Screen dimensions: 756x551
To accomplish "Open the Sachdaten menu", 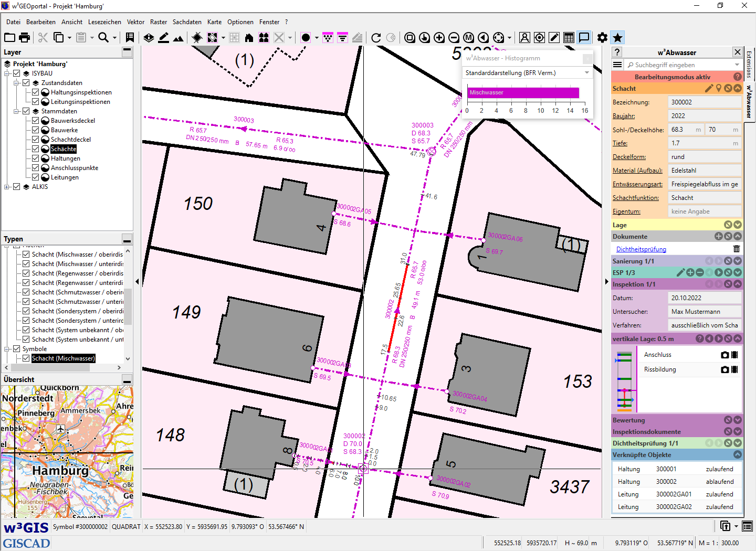I will tap(187, 22).
